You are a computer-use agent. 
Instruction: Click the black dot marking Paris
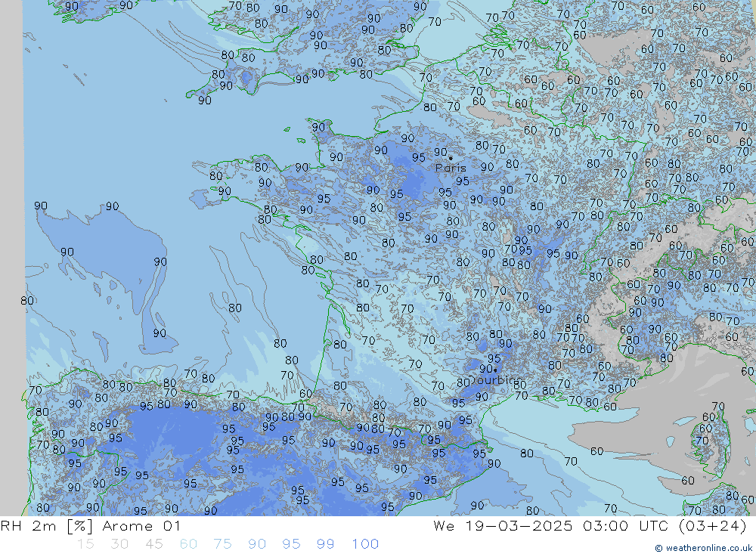click(451, 158)
